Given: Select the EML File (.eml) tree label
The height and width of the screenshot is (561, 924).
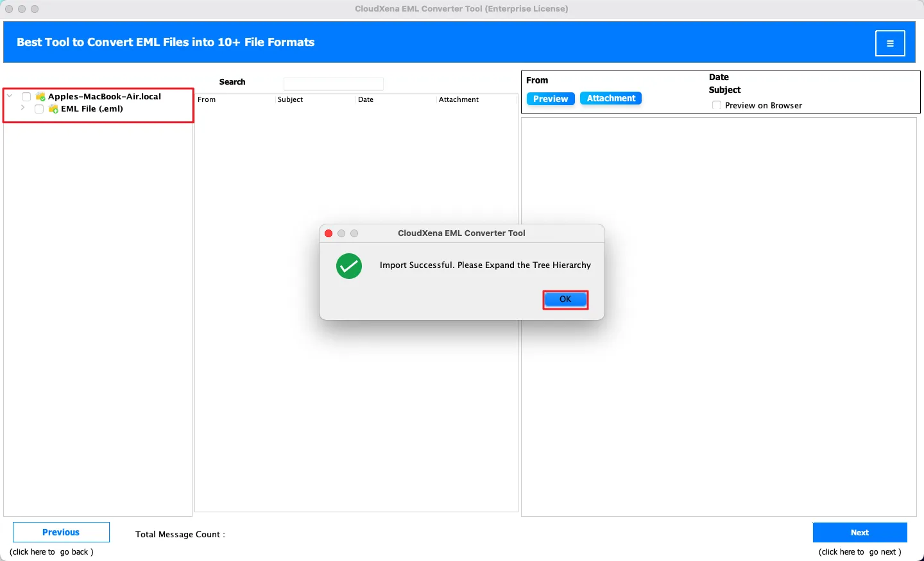Looking at the screenshot, I should point(92,109).
